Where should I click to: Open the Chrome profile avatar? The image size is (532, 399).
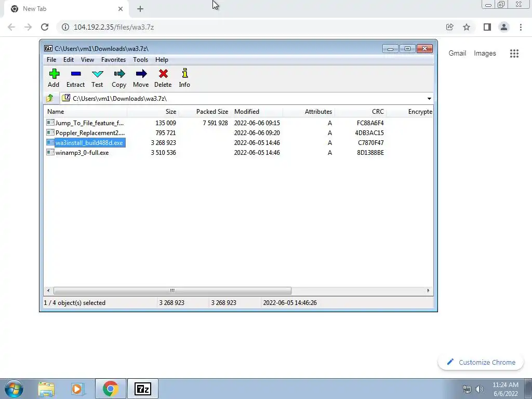click(x=504, y=27)
